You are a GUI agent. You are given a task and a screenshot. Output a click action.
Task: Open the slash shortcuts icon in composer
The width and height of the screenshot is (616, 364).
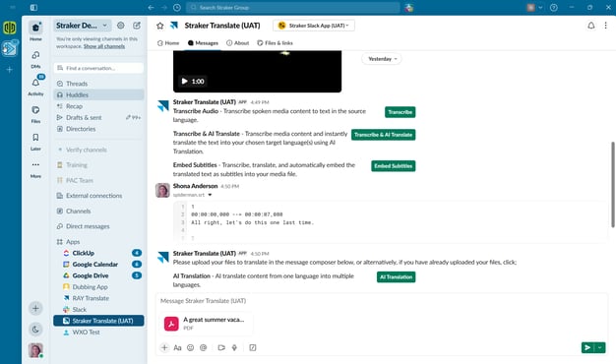pos(253,347)
